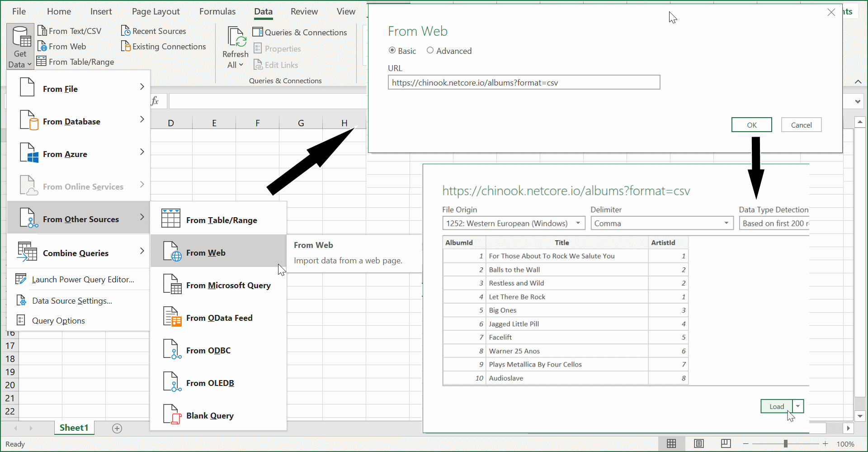Image resolution: width=868 pixels, height=452 pixels.
Task: Click the 'Restless and Wild' preview cell
Action: click(567, 283)
